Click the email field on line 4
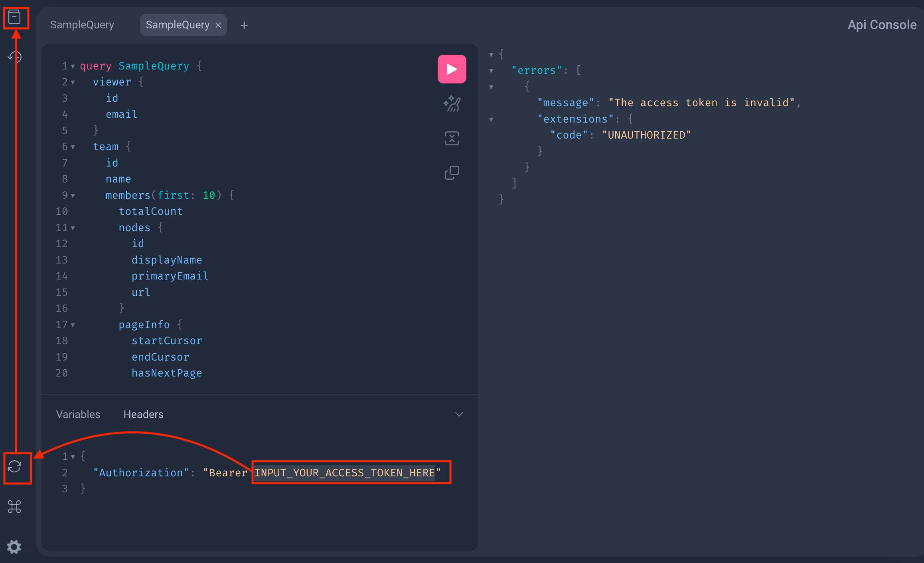Image resolution: width=924 pixels, height=563 pixels. (x=122, y=114)
